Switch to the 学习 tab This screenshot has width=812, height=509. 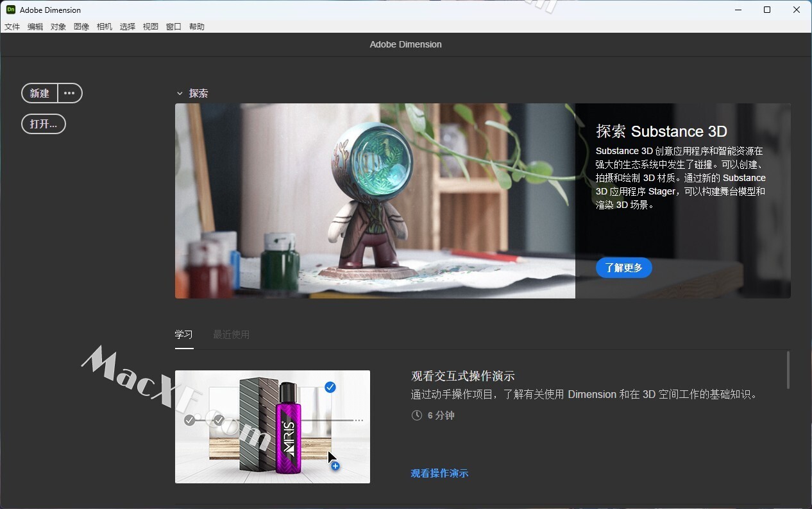click(x=184, y=334)
